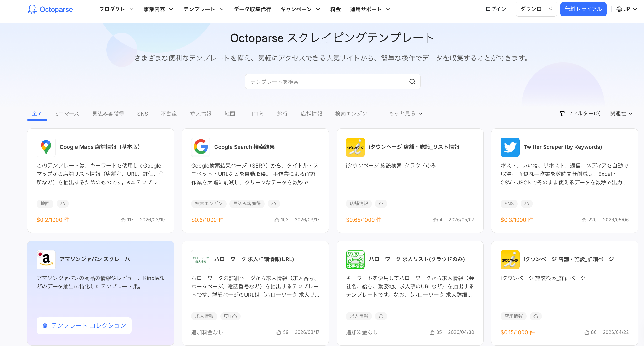Expand the 事業内容 menu
This screenshot has width=644, height=346.
point(158,9)
